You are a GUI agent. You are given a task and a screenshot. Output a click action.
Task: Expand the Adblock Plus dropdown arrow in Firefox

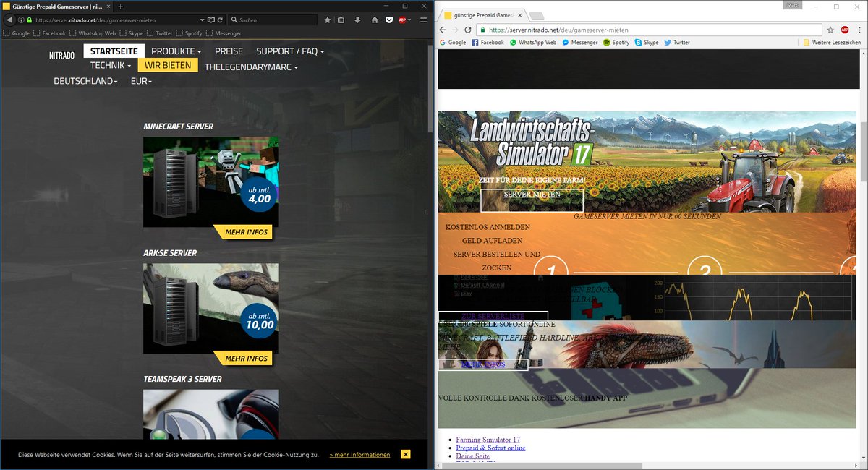411,20
